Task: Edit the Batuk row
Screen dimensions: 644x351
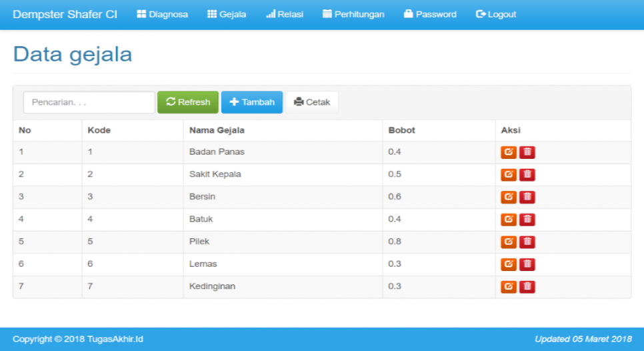Action: tap(509, 220)
